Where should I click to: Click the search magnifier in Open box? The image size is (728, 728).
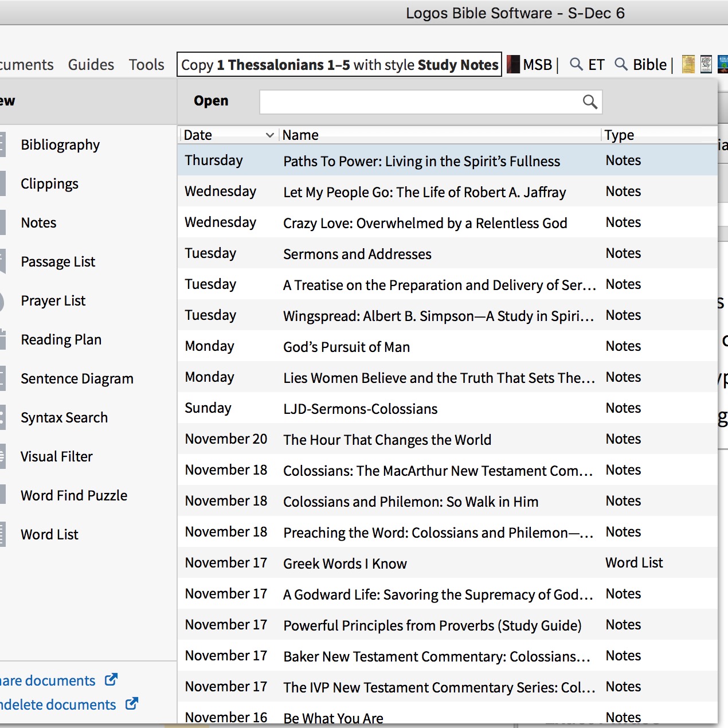click(590, 102)
